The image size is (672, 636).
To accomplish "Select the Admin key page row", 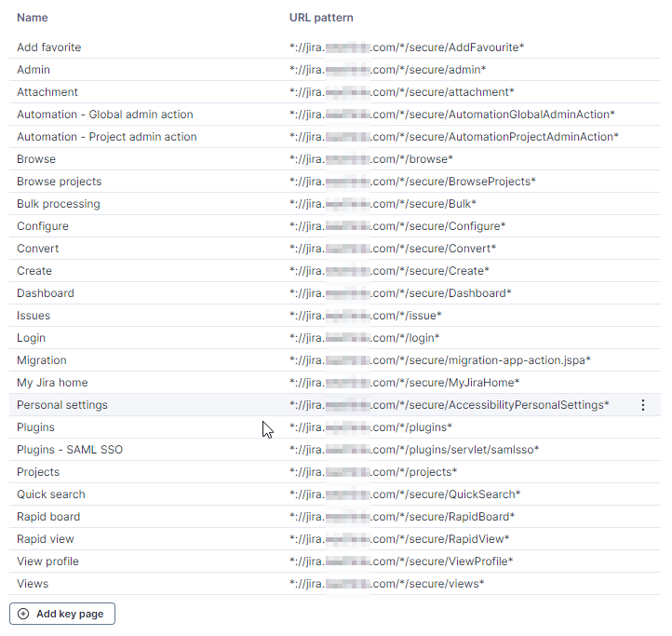I will coord(34,70).
